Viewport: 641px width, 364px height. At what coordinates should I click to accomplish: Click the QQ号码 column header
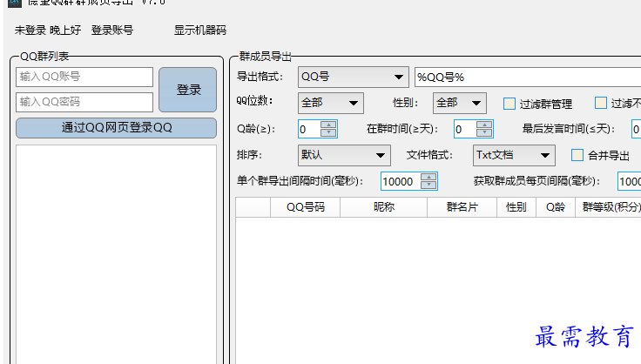[x=306, y=207]
